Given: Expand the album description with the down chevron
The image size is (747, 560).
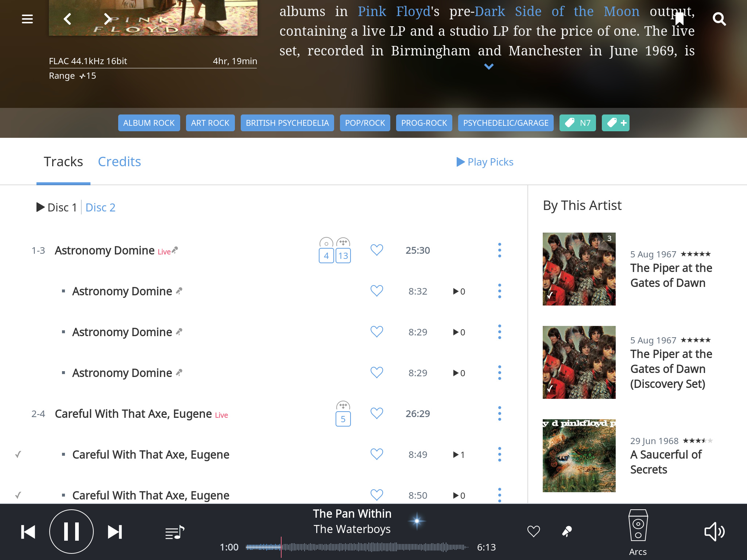Looking at the screenshot, I should coord(489,66).
